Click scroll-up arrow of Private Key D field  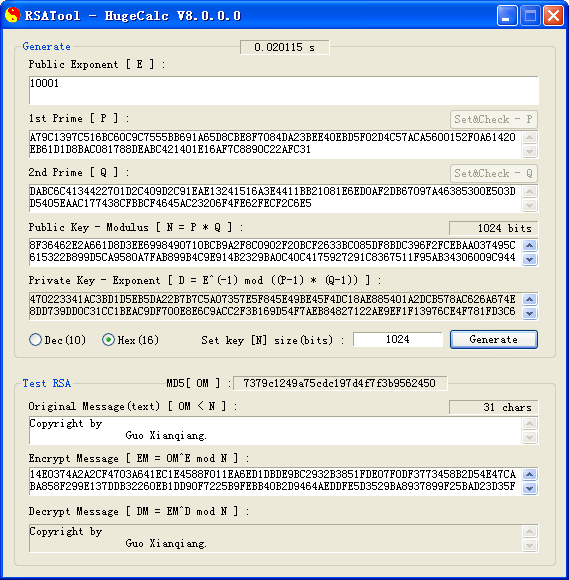coord(529,299)
